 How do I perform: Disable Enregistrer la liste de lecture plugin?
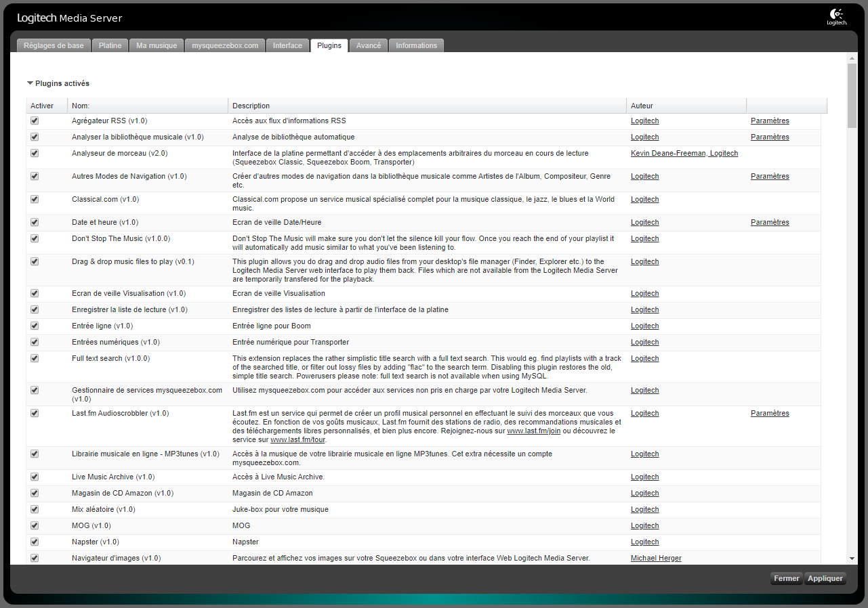pos(35,309)
